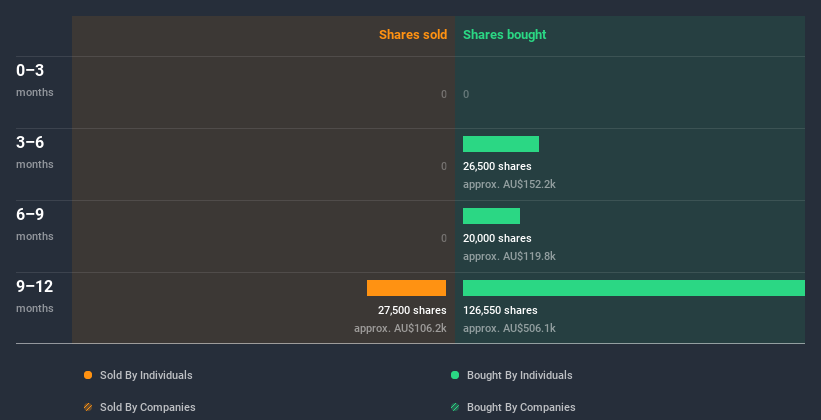Click the 9–12 months row label
The height and width of the screenshot is (420, 821).
tap(35, 296)
